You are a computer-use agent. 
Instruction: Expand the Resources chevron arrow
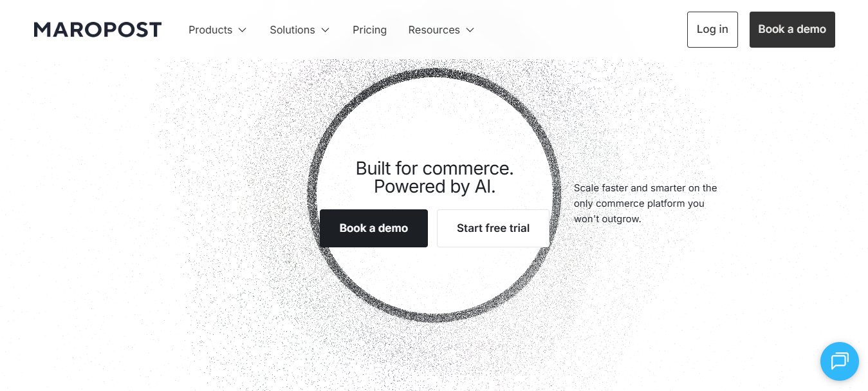click(470, 30)
